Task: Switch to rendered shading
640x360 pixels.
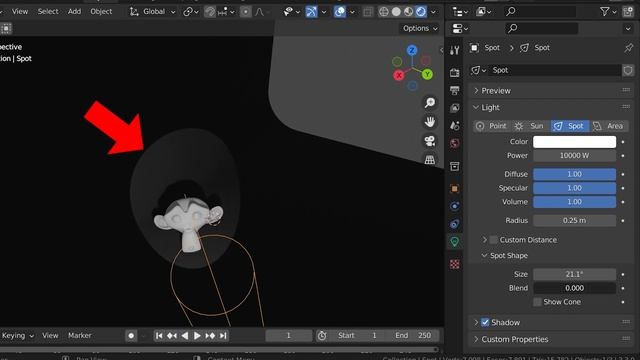Action: pyautogui.click(x=421, y=12)
